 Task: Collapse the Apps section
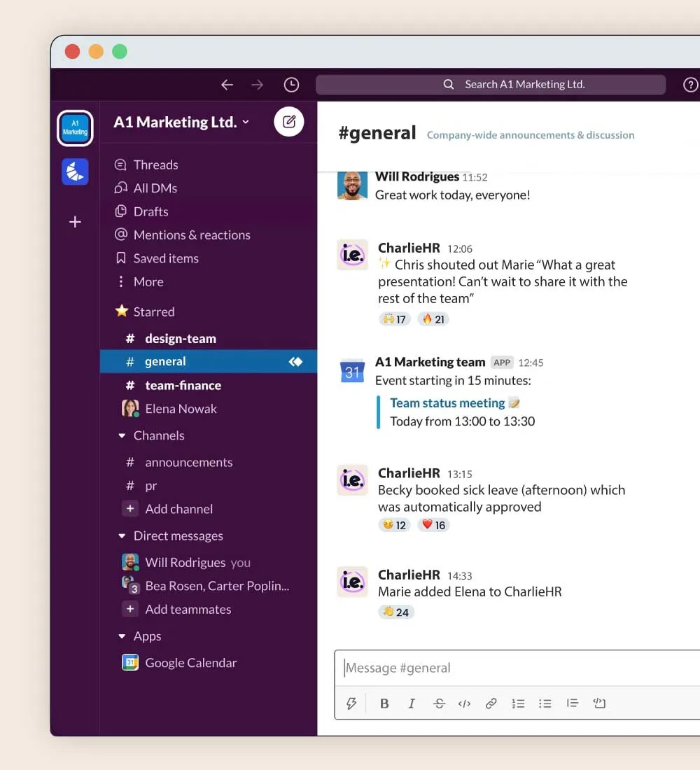(122, 636)
